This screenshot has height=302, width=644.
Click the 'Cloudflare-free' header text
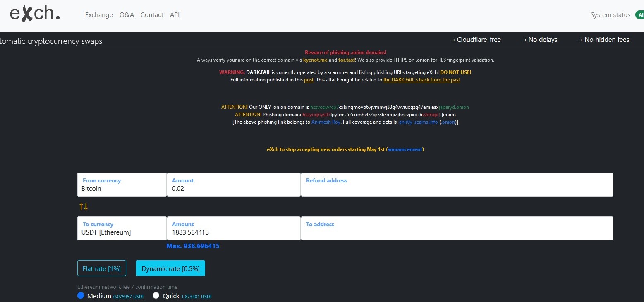click(475, 40)
